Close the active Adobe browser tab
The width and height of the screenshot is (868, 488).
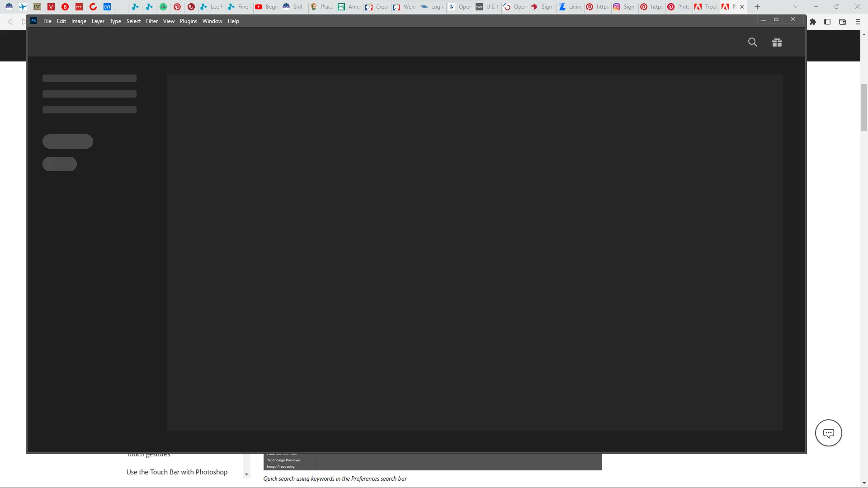tap(742, 7)
